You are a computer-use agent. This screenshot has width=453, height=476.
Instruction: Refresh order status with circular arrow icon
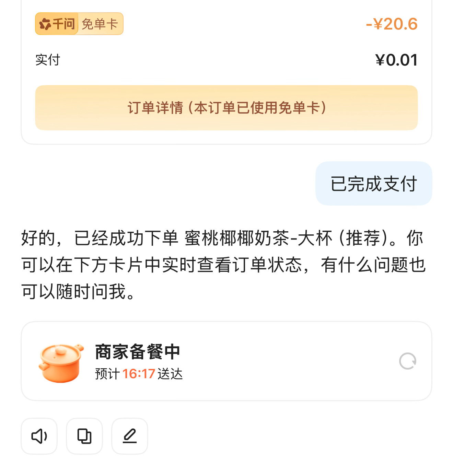pos(408,361)
